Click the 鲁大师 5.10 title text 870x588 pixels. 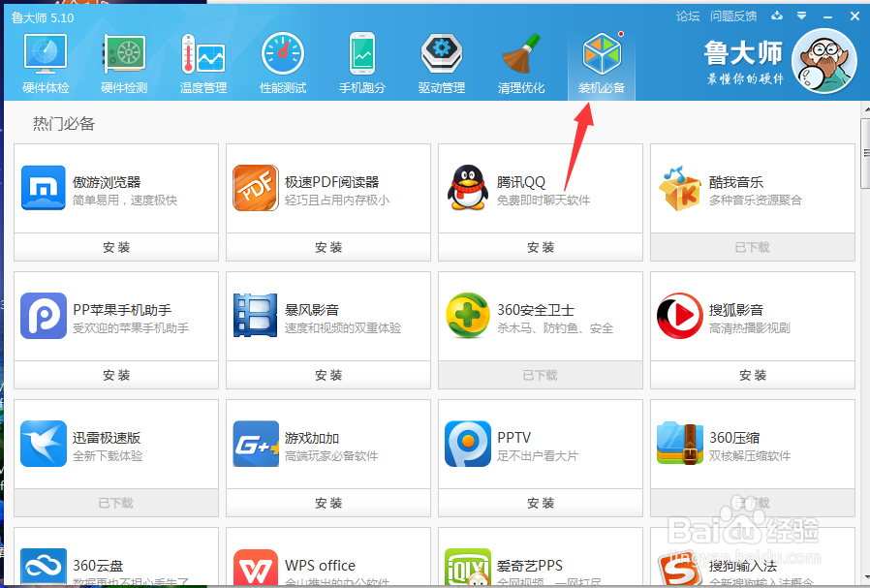coord(43,17)
